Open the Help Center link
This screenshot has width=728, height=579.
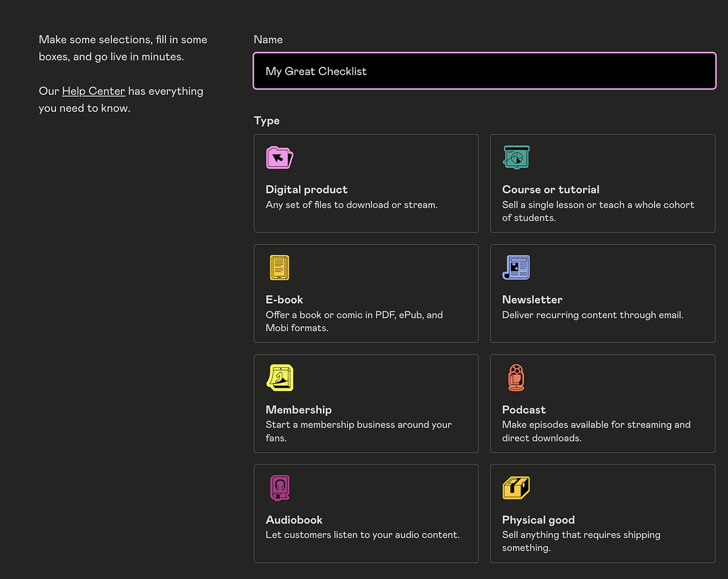[x=94, y=91]
